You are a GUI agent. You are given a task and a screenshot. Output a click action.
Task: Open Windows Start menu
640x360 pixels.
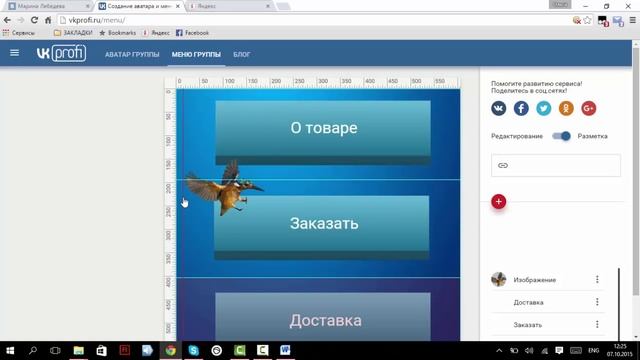pyautogui.click(x=10, y=350)
